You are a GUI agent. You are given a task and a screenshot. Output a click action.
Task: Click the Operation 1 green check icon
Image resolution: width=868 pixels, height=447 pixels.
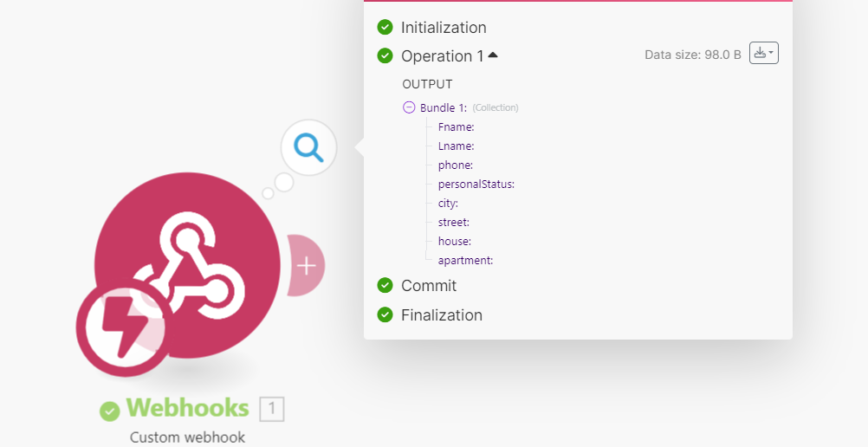pyautogui.click(x=385, y=55)
